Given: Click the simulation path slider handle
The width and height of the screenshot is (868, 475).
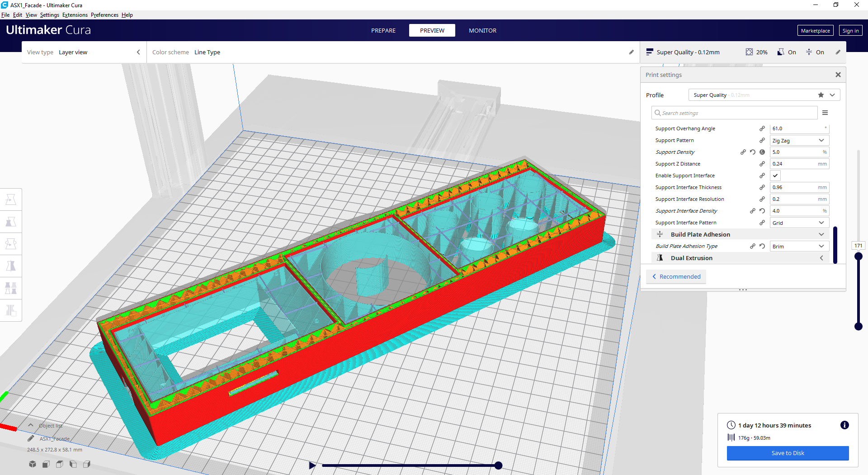Looking at the screenshot, I should click(x=498, y=465).
